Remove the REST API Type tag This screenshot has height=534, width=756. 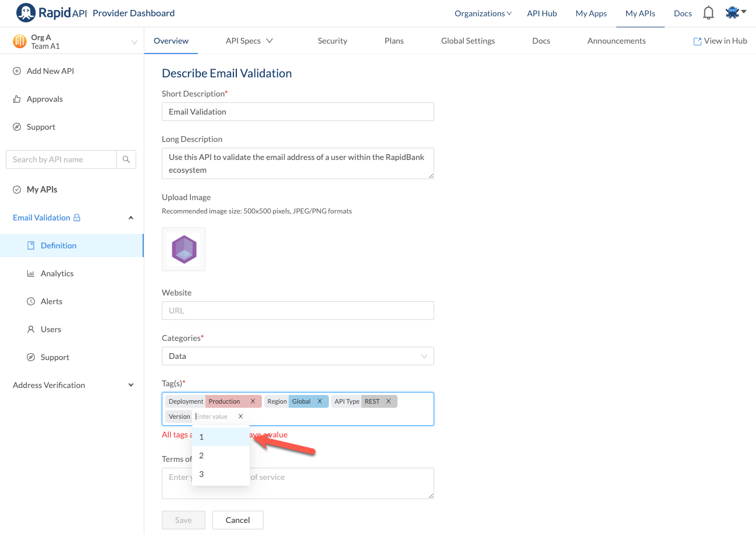388,401
